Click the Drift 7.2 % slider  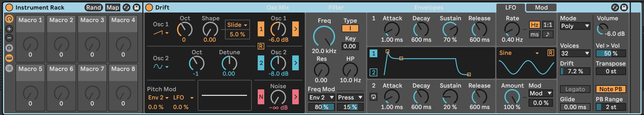[x=575, y=71]
